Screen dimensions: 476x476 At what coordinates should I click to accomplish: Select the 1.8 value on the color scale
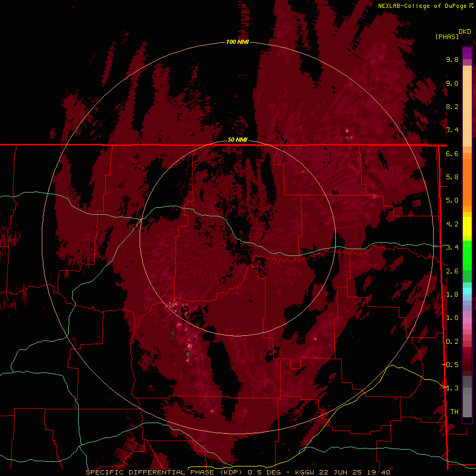[452, 295]
